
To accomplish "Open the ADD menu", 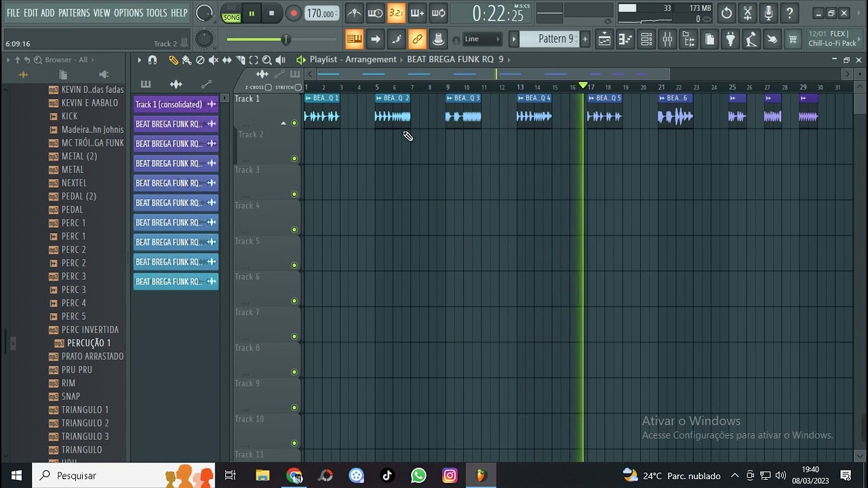I will tap(47, 13).
